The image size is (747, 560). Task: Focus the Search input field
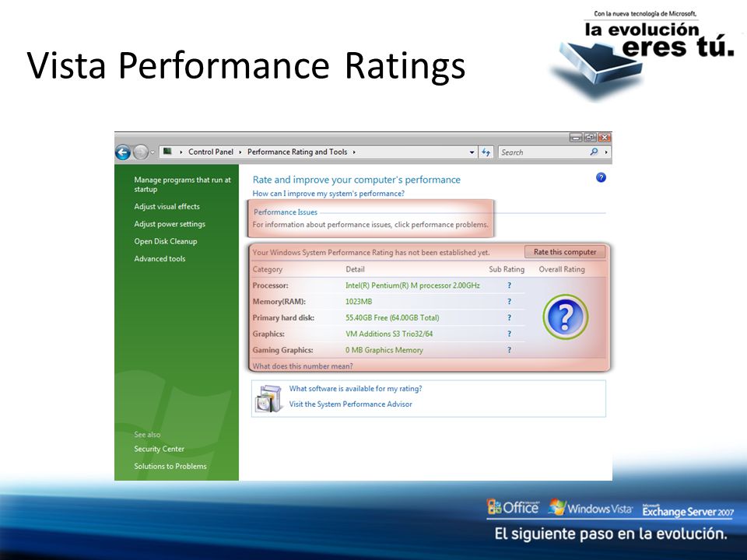point(543,152)
